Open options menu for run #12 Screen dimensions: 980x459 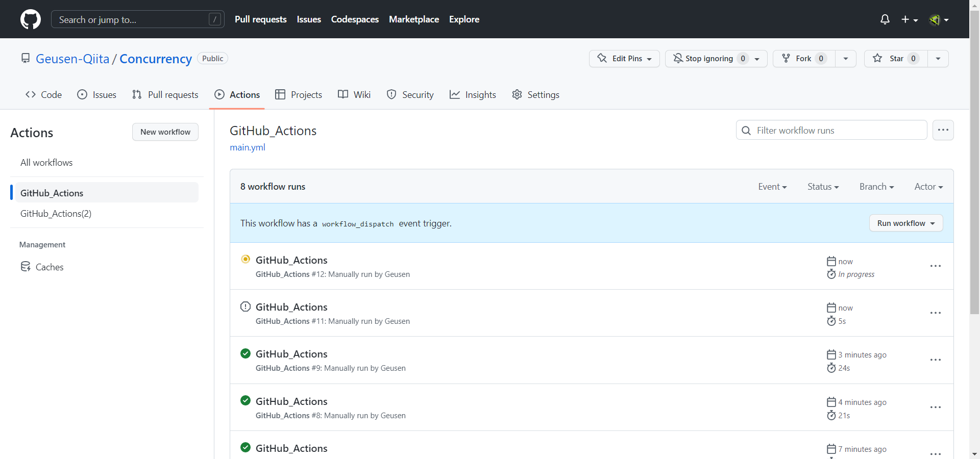tap(935, 266)
